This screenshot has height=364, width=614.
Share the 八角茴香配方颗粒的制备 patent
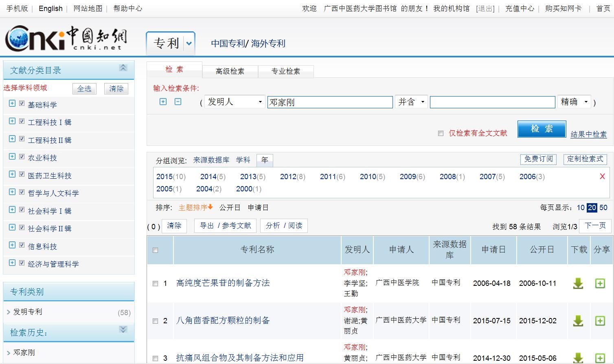point(600,321)
